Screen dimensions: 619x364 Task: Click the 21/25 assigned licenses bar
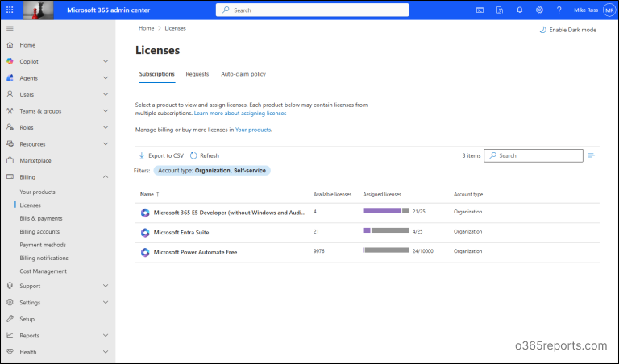(386, 211)
